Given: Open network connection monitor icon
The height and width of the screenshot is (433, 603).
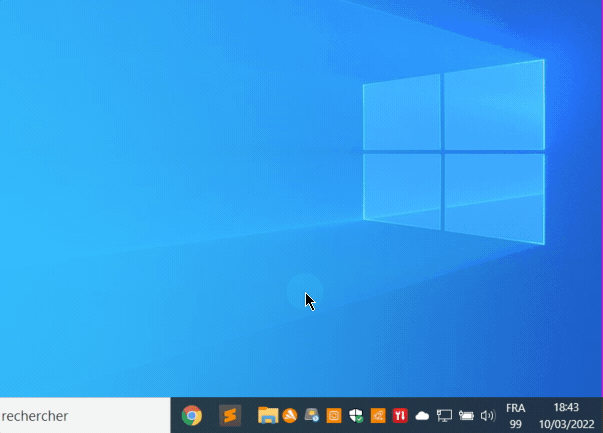Looking at the screenshot, I should click(444, 415).
